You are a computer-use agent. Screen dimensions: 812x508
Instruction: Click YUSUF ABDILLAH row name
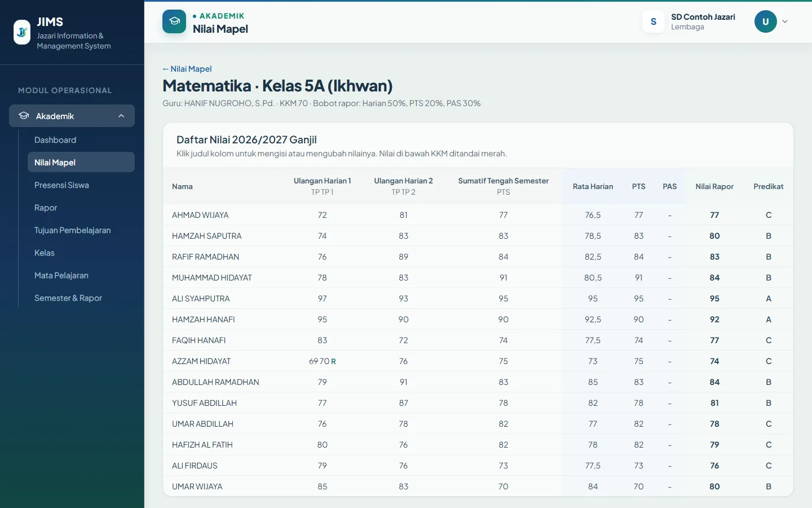[x=204, y=403]
